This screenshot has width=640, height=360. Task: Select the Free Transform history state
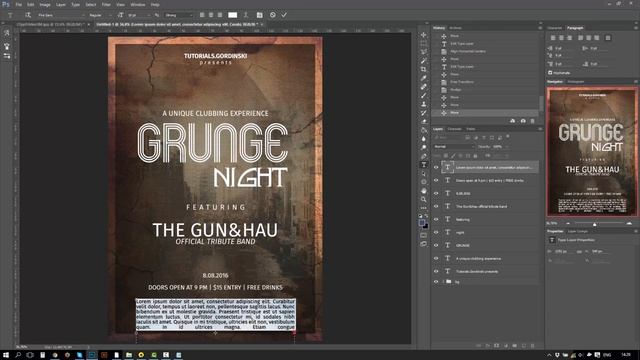pyautogui.click(x=462, y=82)
